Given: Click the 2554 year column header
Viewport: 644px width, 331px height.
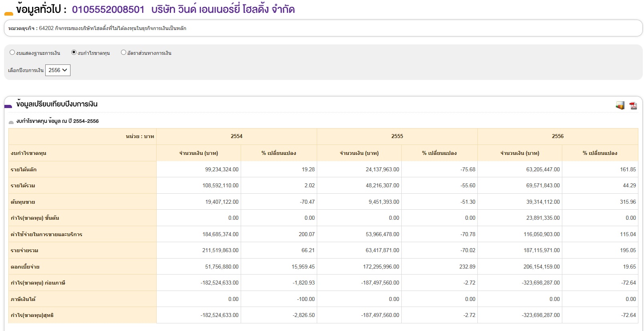Looking at the screenshot, I should pos(236,136).
